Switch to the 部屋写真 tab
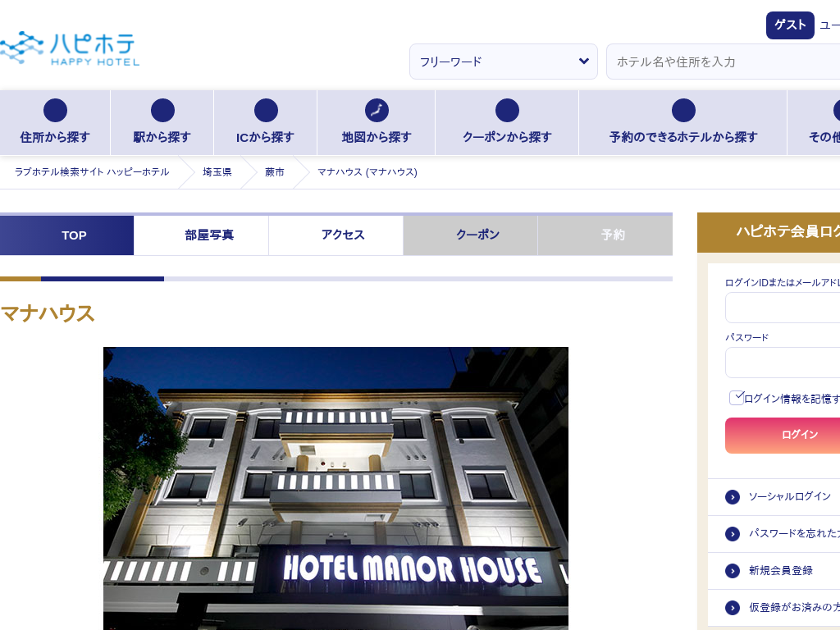 [202, 235]
